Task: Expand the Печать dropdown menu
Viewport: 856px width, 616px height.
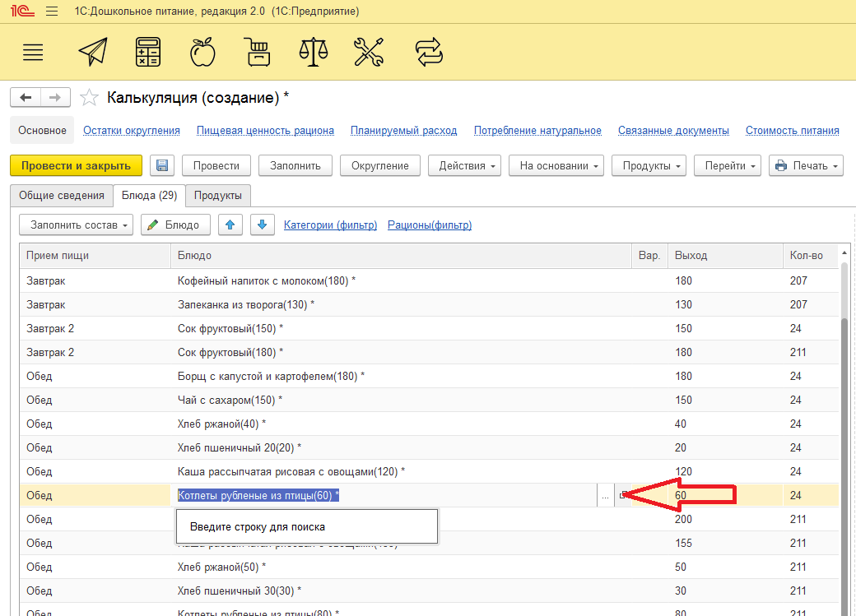Action: coord(806,165)
